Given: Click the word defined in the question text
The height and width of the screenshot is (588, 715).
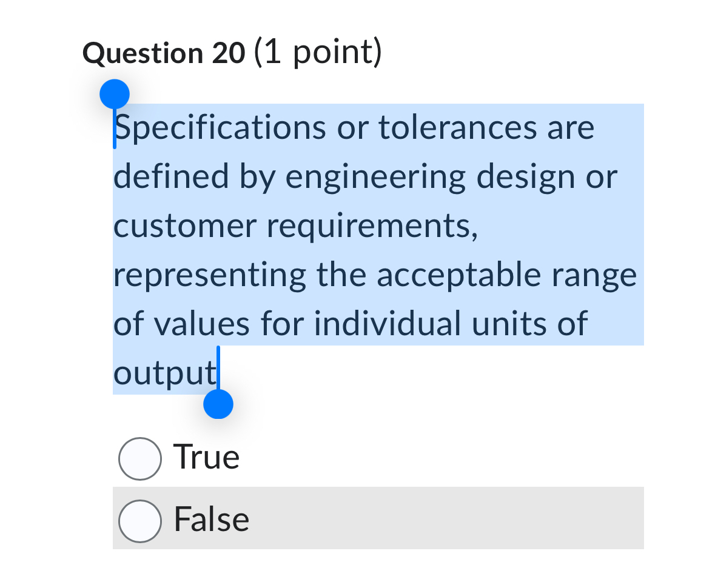Looking at the screenshot, I should [170, 176].
